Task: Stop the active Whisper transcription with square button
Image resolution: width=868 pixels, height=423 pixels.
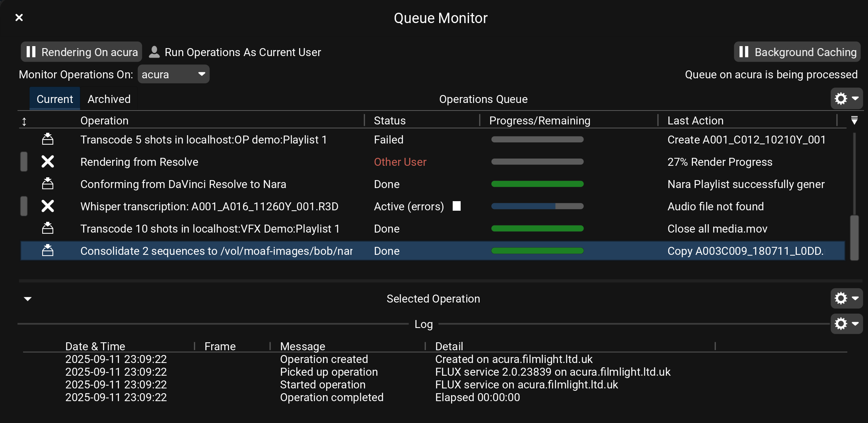Action: coord(457,206)
